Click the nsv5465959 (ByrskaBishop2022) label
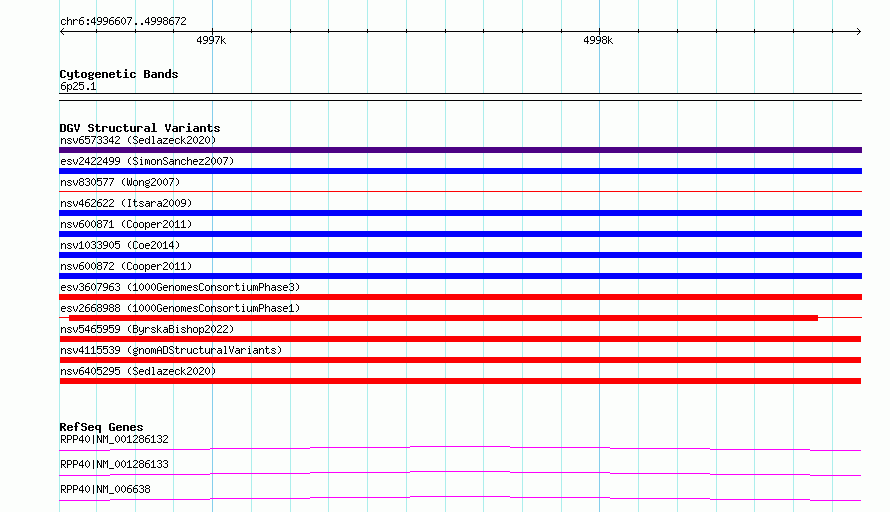This screenshot has width=890, height=512. click(x=147, y=329)
